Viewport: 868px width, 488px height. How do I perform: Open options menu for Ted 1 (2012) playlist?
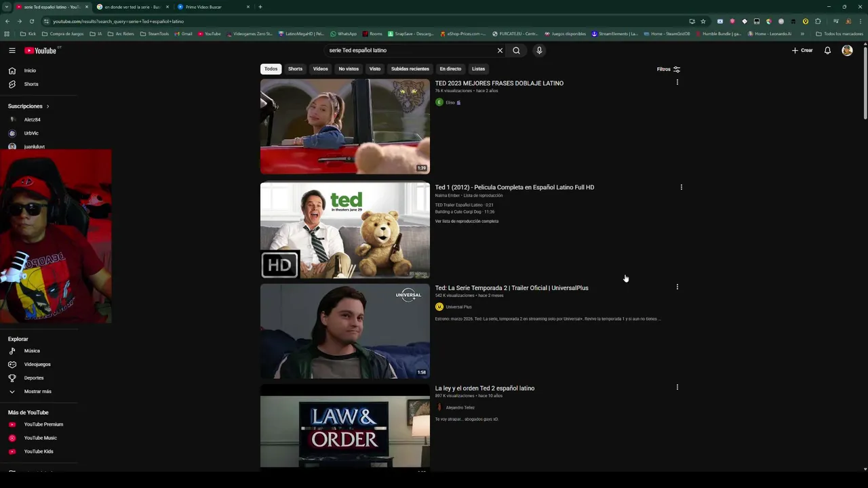[681, 187]
